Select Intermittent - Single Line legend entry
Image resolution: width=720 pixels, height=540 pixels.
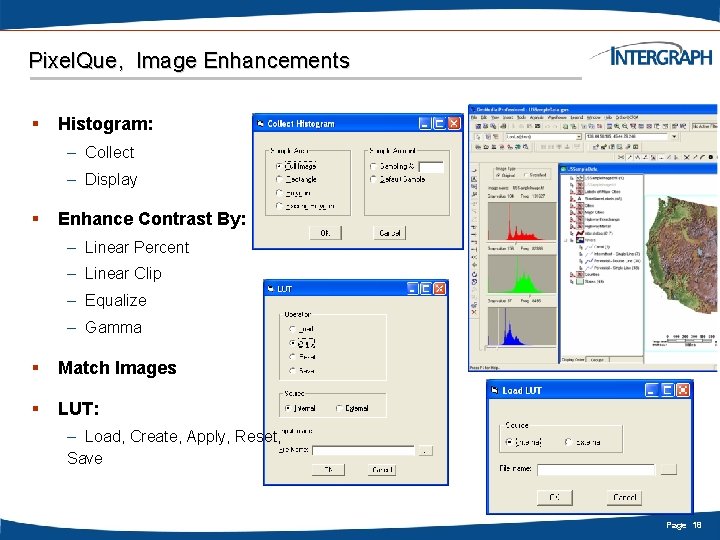click(x=617, y=254)
